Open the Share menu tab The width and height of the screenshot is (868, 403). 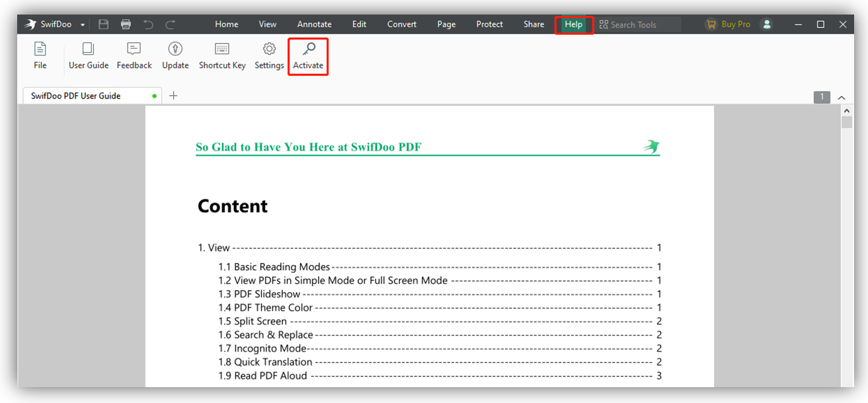coord(534,24)
